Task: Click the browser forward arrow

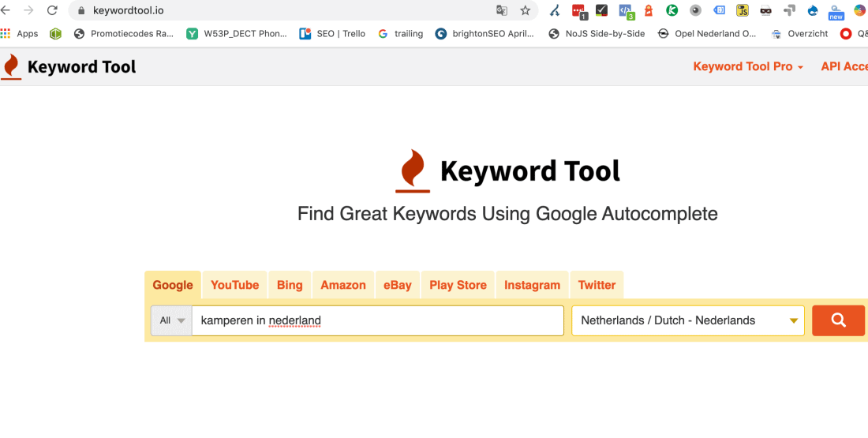Action: click(28, 10)
